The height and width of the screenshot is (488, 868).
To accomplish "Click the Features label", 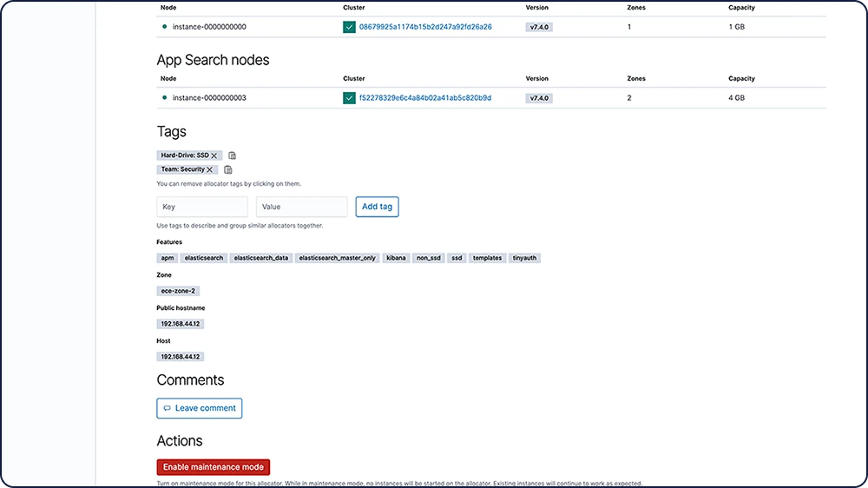I will pos(169,242).
